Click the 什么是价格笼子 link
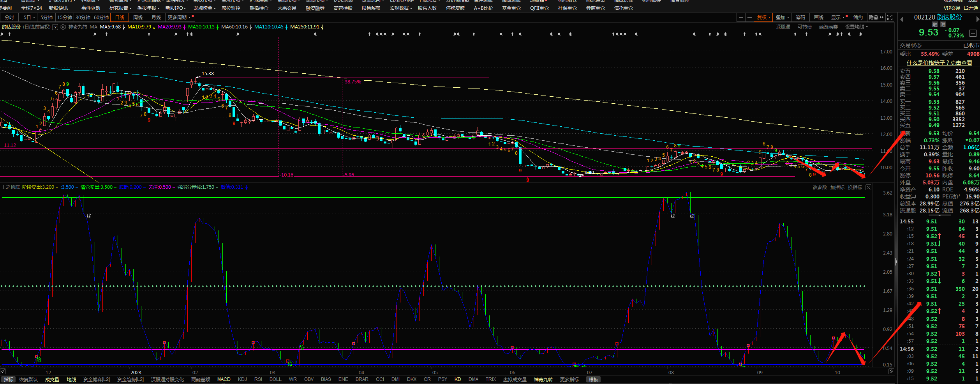The image size is (980, 384). (x=939, y=63)
